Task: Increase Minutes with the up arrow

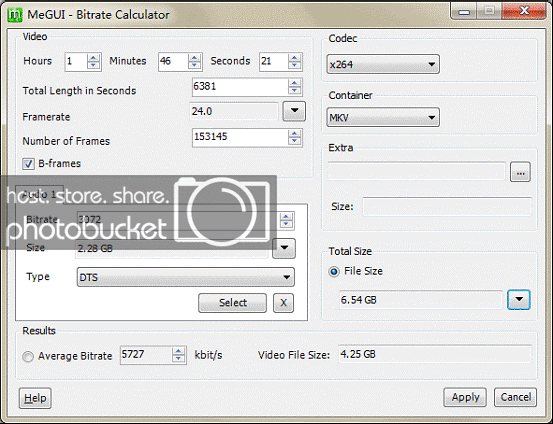Action: click(194, 58)
